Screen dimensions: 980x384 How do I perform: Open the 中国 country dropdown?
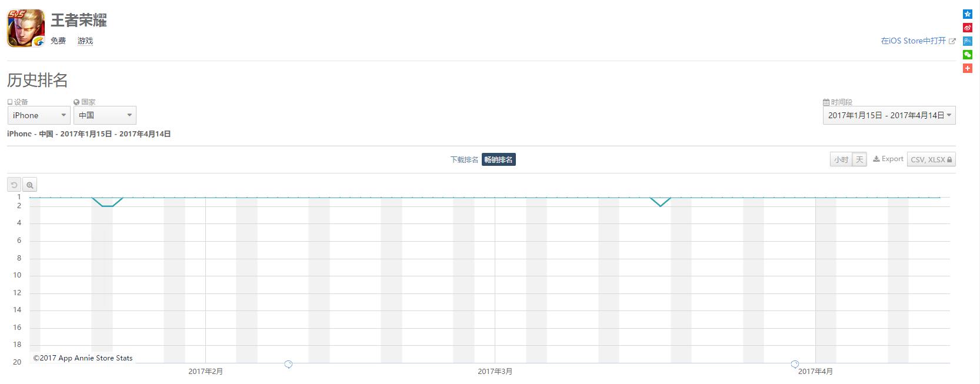pos(105,115)
